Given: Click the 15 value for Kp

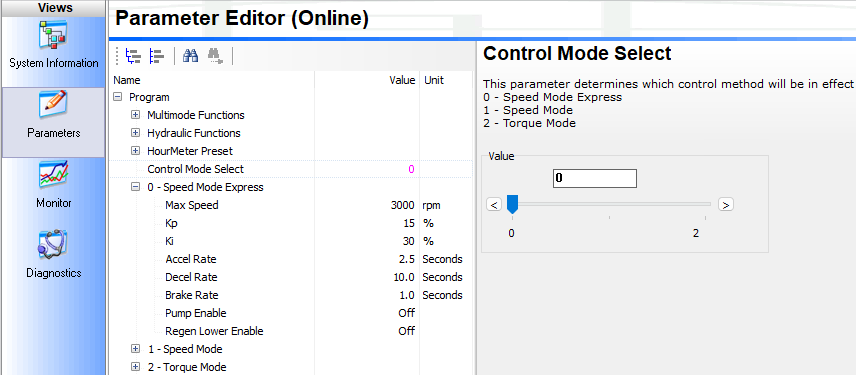Looking at the screenshot, I should 409,223.
